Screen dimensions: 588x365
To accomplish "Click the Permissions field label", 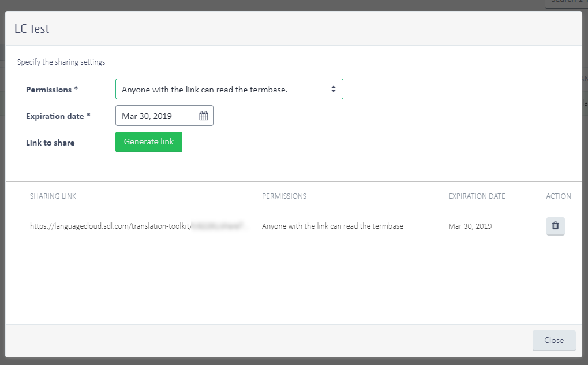I will (x=51, y=90).
